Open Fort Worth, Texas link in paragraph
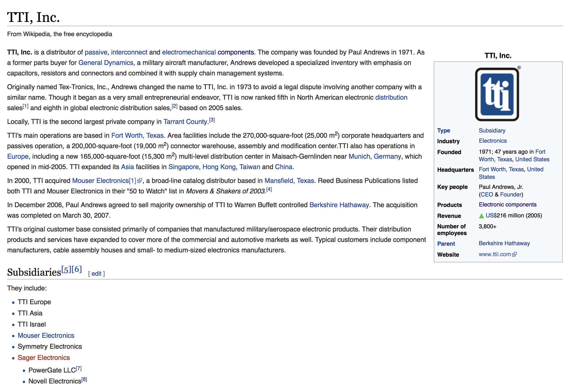Screen dimensions: 566x392 (x=137, y=136)
